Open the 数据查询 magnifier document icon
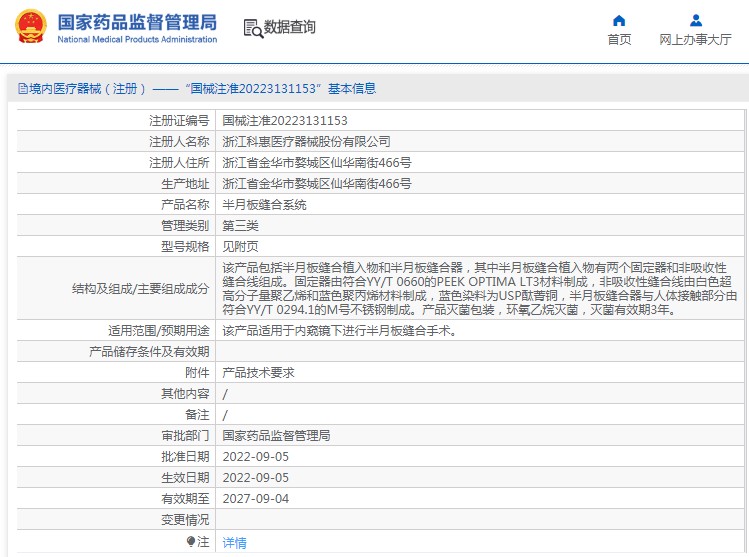Image resolution: width=749 pixels, height=557 pixels. [253, 28]
